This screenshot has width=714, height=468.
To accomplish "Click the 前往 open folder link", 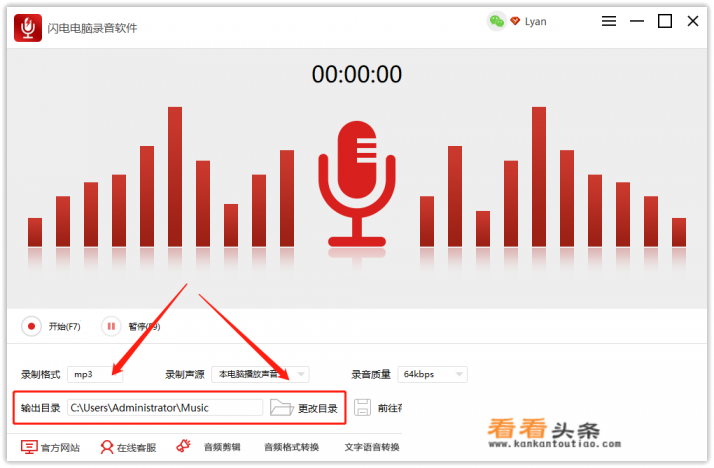I will [390, 408].
